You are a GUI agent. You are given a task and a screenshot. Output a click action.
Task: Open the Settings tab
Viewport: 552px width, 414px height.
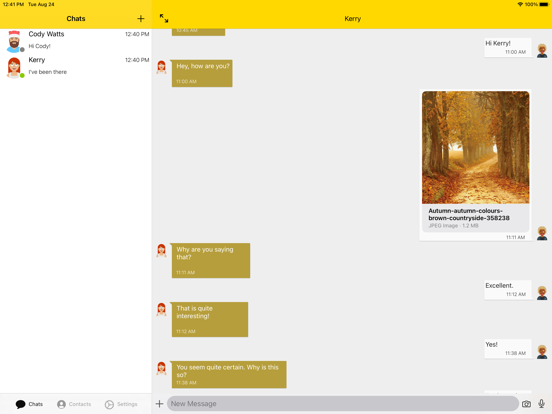coord(121,404)
